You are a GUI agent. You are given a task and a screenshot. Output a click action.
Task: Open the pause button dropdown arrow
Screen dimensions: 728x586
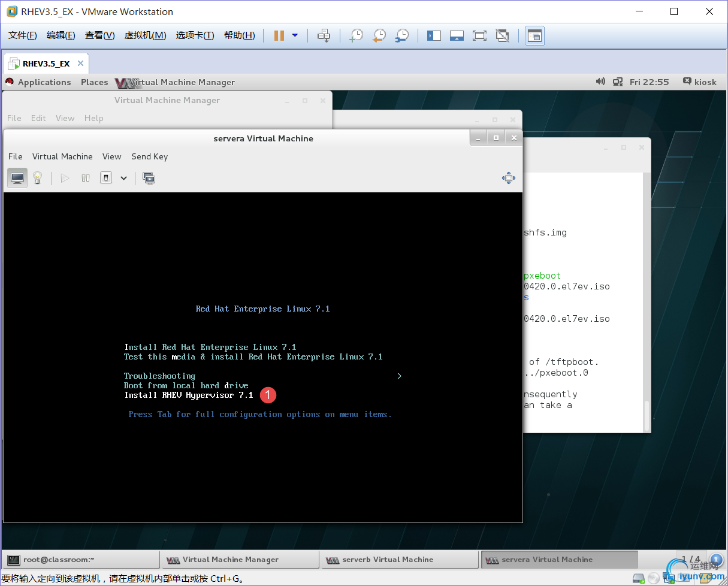[x=295, y=35]
